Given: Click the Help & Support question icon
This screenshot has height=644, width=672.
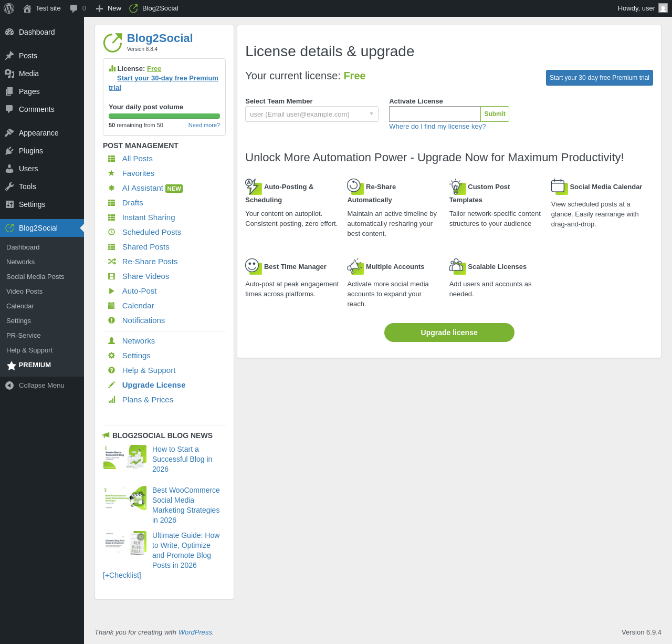Looking at the screenshot, I should coord(111,370).
